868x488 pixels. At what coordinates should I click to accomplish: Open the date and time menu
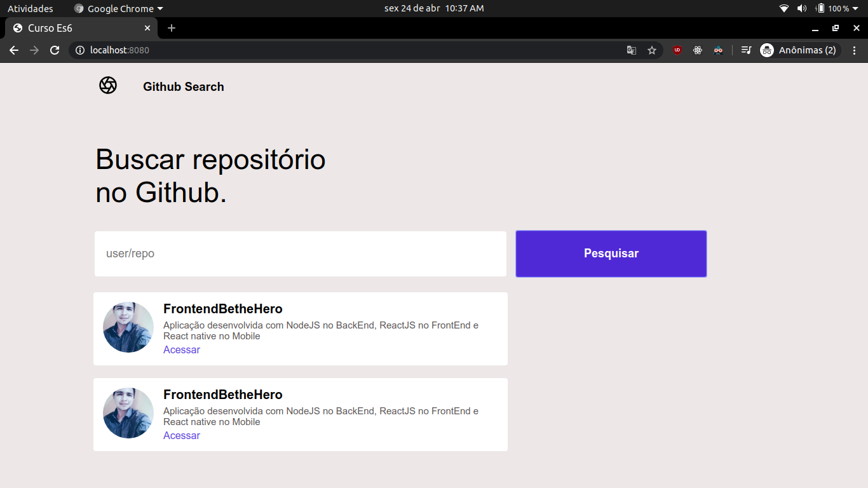tap(433, 8)
